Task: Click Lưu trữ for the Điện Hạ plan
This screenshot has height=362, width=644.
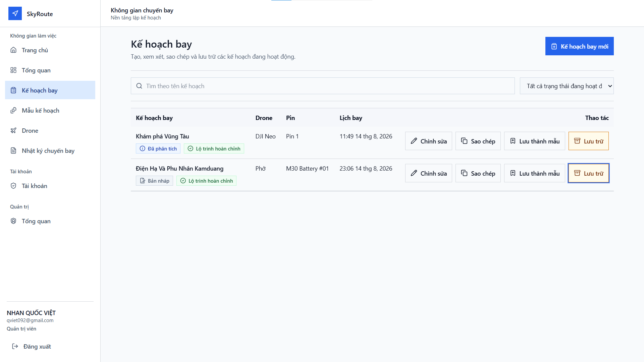Action: [x=588, y=173]
